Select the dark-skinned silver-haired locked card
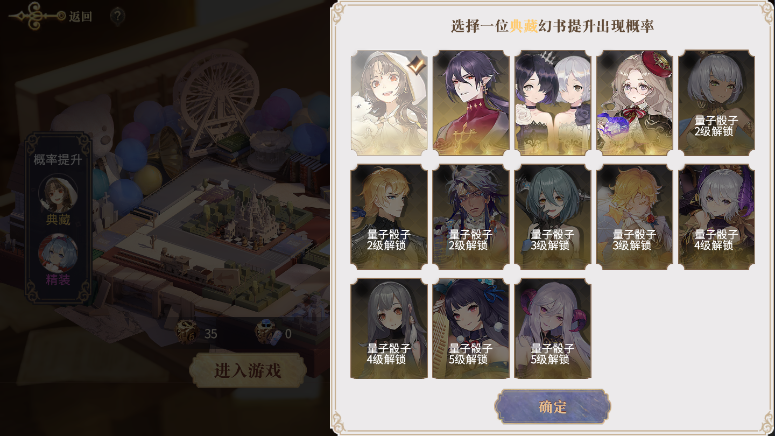 (716, 102)
